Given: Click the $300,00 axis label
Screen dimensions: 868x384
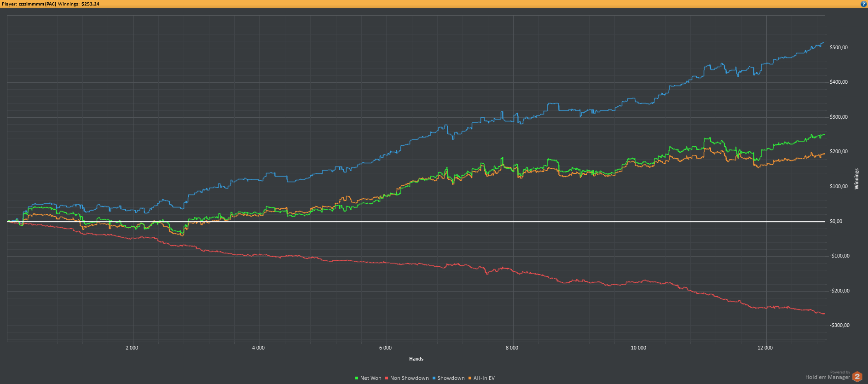Looking at the screenshot, I should click(839, 117).
